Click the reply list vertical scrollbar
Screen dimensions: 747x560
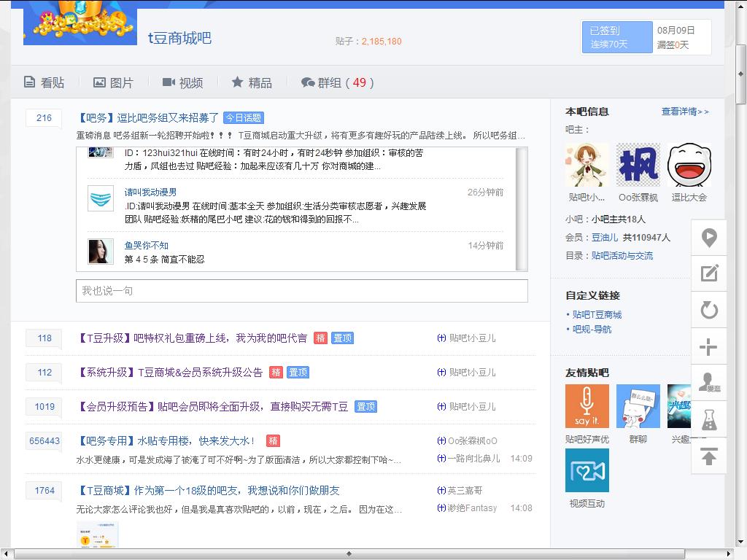(521, 208)
